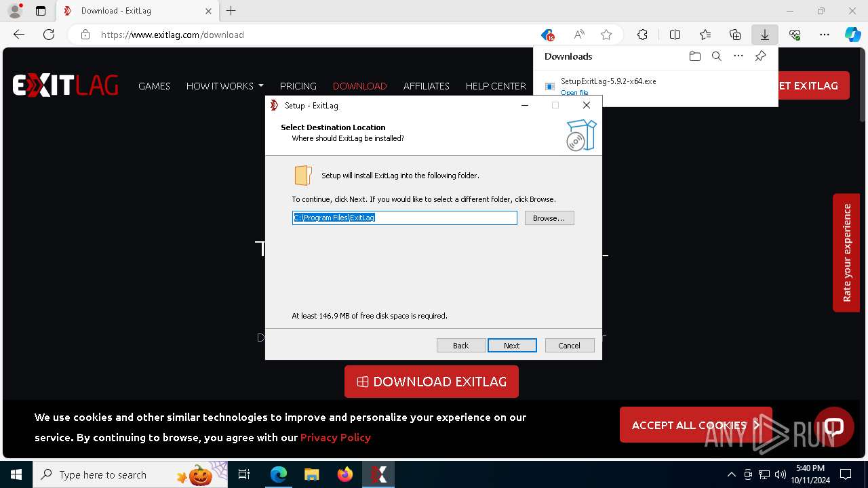This screenshot has height=488, width=868.
Task: Open Rate your experience tab
Action: (x=846, y=253)
